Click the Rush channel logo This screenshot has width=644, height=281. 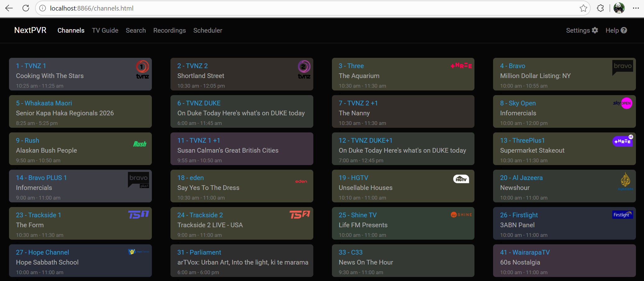click(139, 144)
